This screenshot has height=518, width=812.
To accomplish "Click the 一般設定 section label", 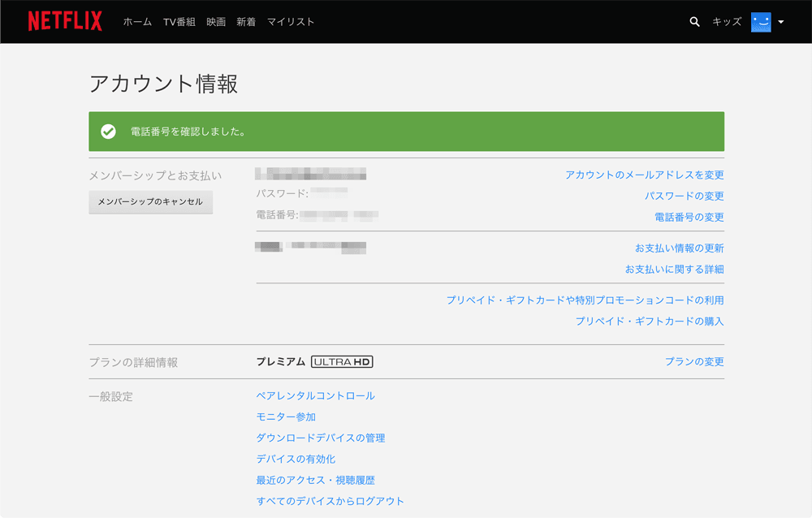I will tap(110, 397).
